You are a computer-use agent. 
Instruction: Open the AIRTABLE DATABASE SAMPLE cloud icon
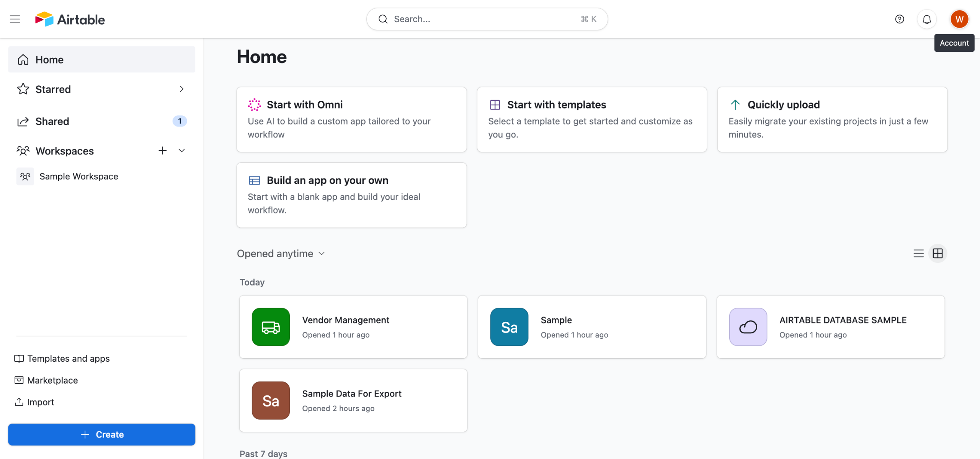point(748,327)
